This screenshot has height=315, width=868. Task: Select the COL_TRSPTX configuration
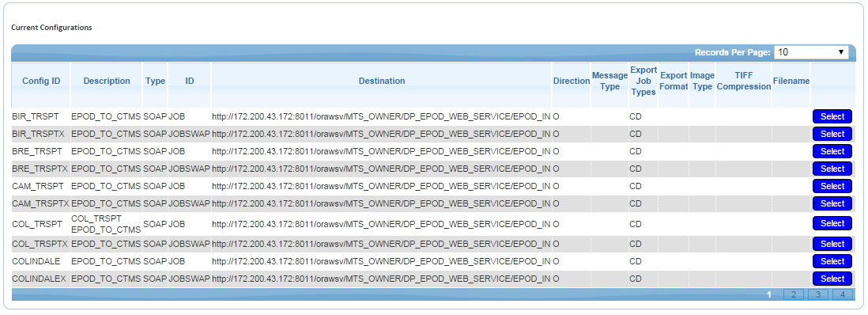(832, 244)
